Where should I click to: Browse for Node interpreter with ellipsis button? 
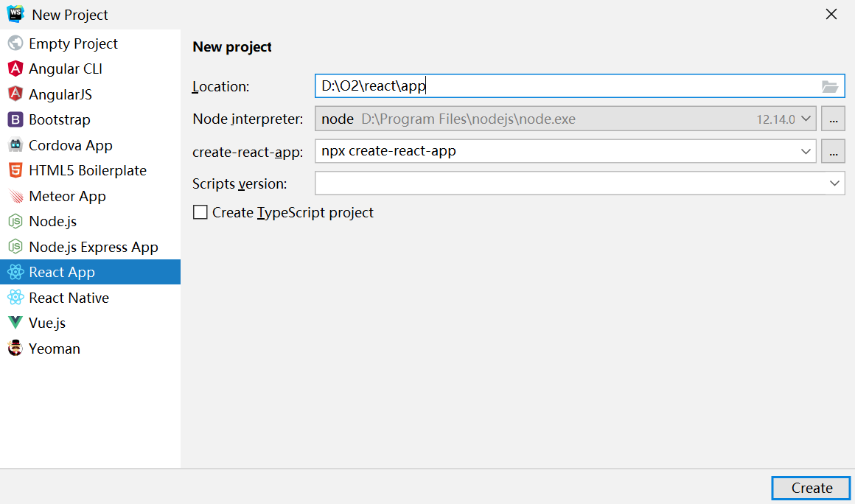click(x=833, y=119)
